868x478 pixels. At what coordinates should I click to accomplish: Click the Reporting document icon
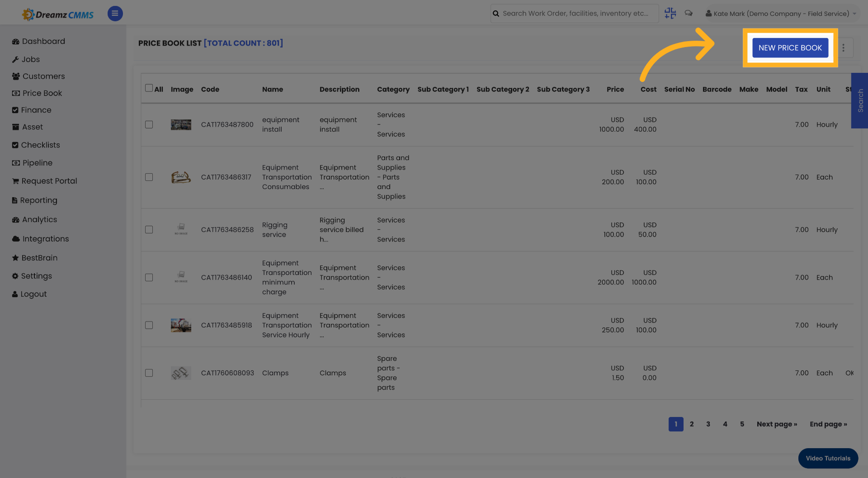tap(15, 200)
